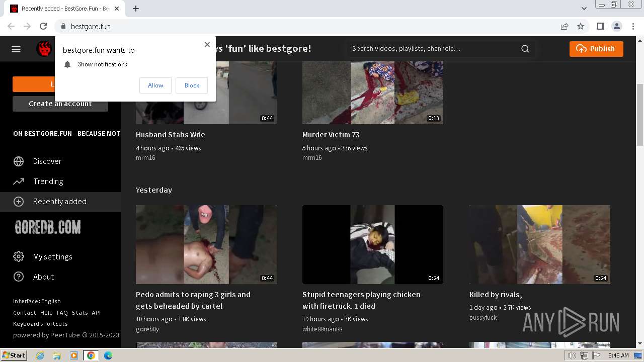
Task: Click the search magnifier icon
Action: 525,49
